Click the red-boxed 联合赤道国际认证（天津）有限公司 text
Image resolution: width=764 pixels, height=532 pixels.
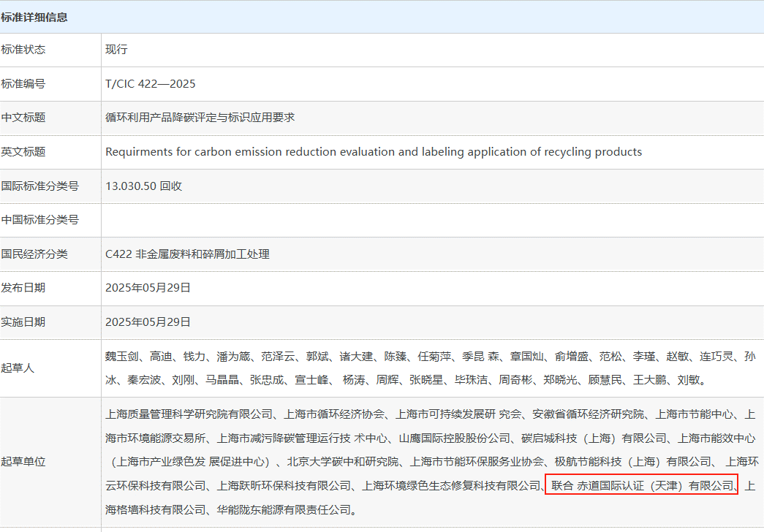click(x=641, y=485)
